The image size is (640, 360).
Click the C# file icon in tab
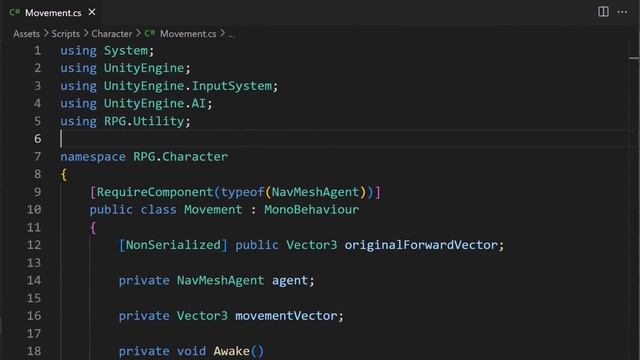(14, 12)
